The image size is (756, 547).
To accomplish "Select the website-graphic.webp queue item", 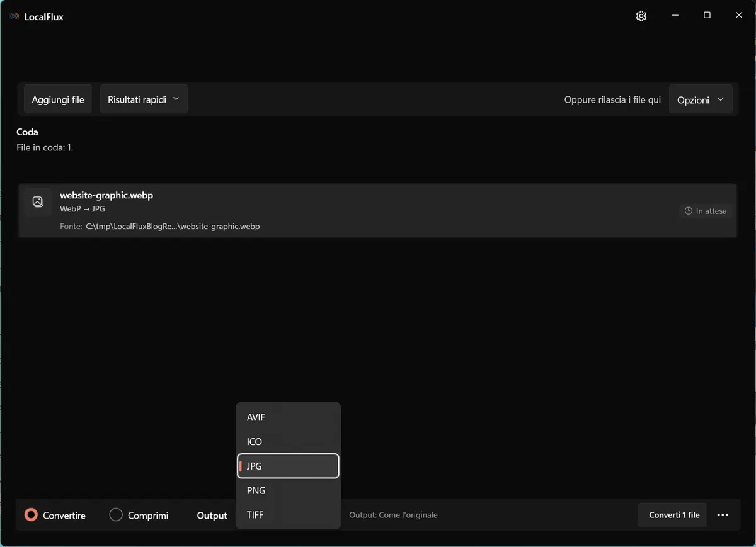I will click(x=377, y=211).
